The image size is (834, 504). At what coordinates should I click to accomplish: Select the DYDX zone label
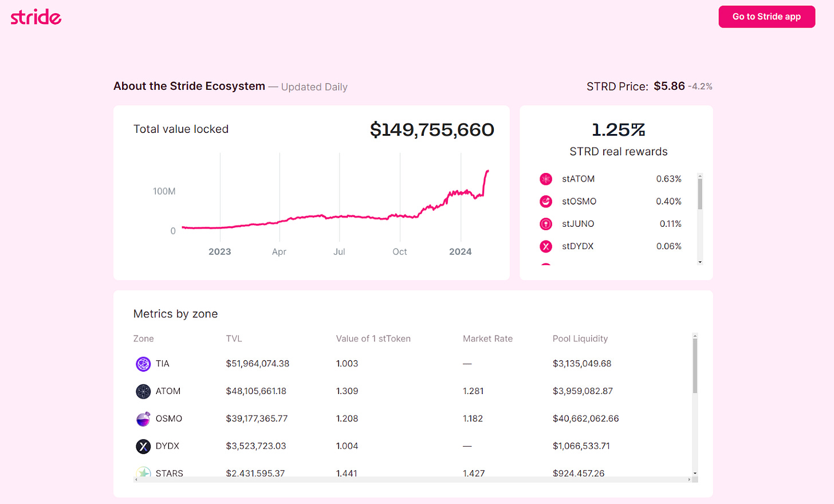click(x=167, y=446)
